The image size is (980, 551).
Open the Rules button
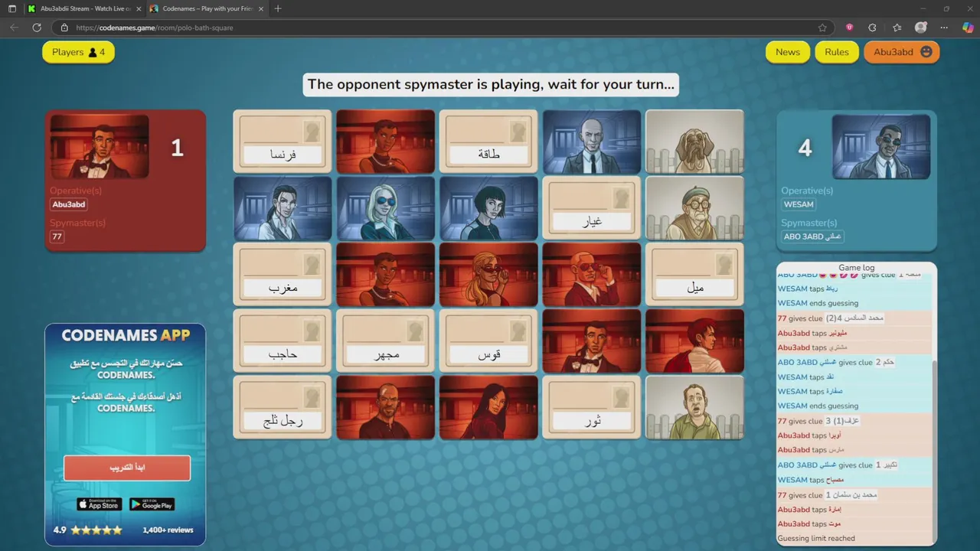(836, 52)
